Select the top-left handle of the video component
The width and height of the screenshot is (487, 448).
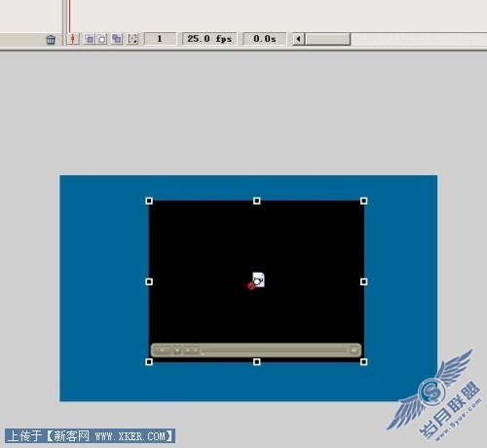pos(149,201)
